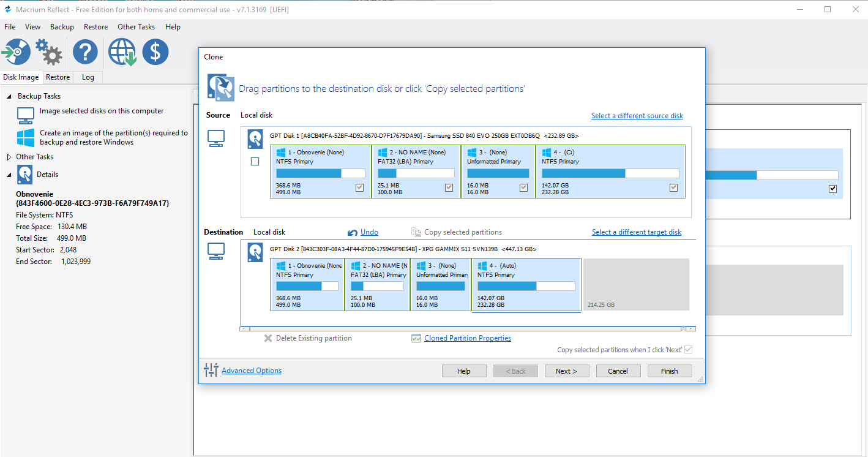Click Windows logo on source partition 4 (C:)
868x457 pixels.
coord(547,152)
